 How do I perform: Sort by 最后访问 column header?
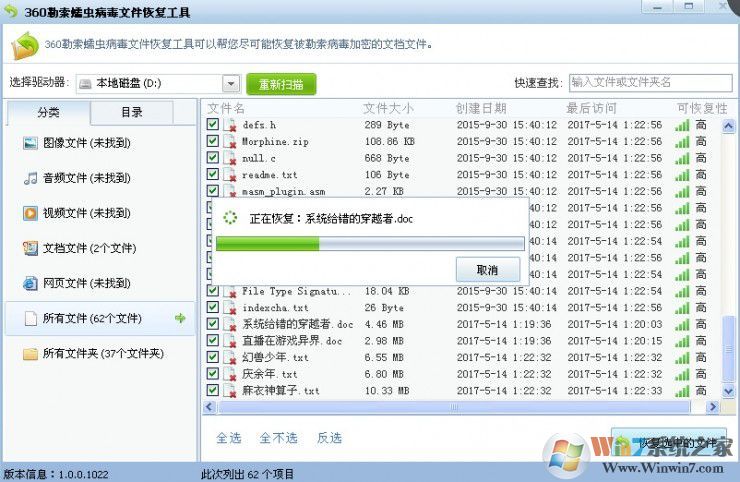coord(591,109)
